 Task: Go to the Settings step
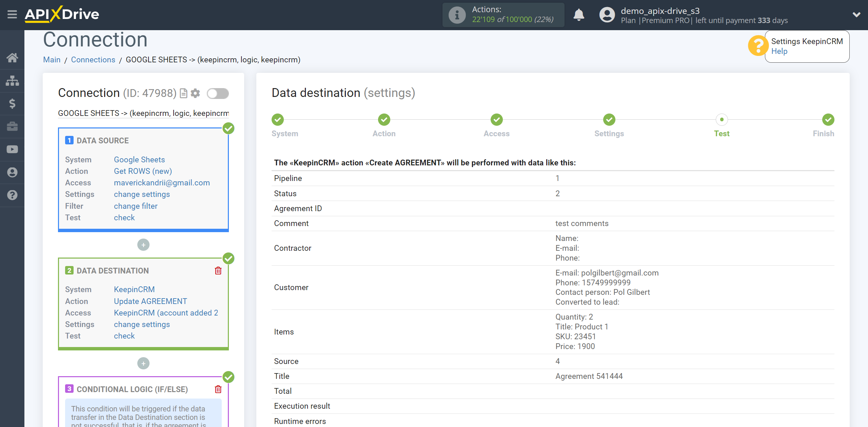609,120
